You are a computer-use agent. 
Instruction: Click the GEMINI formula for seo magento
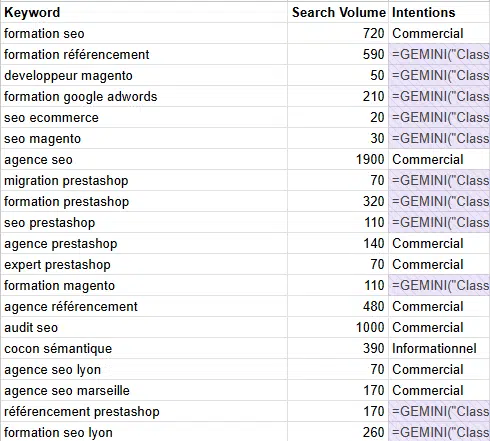pyautogui.click(x=439, y=138)
